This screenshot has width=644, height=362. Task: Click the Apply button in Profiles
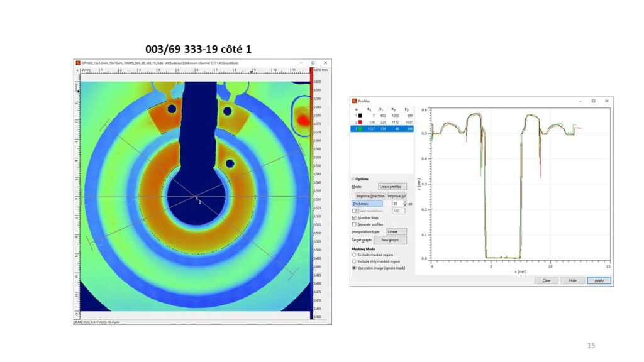click(599, 280)
